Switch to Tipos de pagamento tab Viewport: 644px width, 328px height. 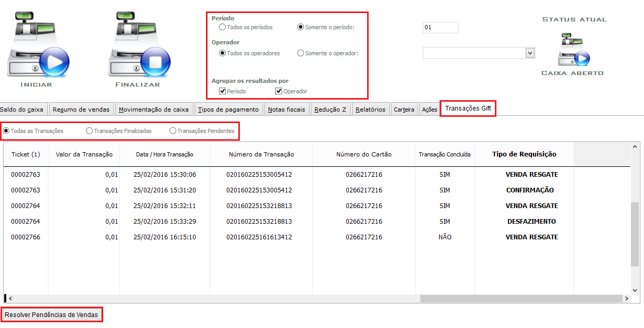coord(228,110)
